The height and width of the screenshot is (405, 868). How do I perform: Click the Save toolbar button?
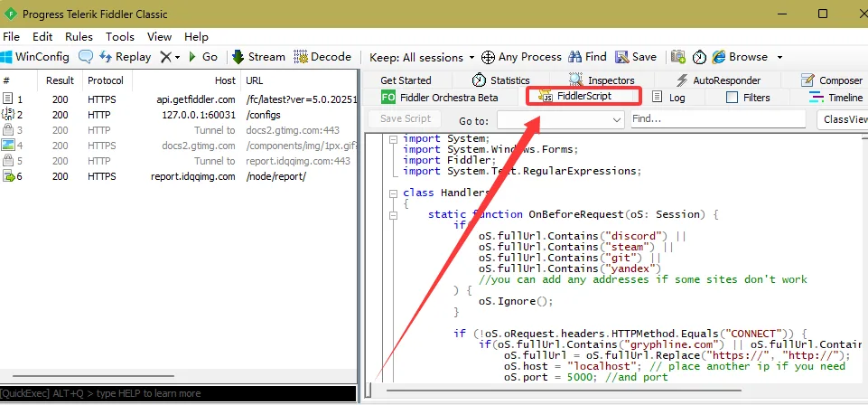click(x=636, y=57)
